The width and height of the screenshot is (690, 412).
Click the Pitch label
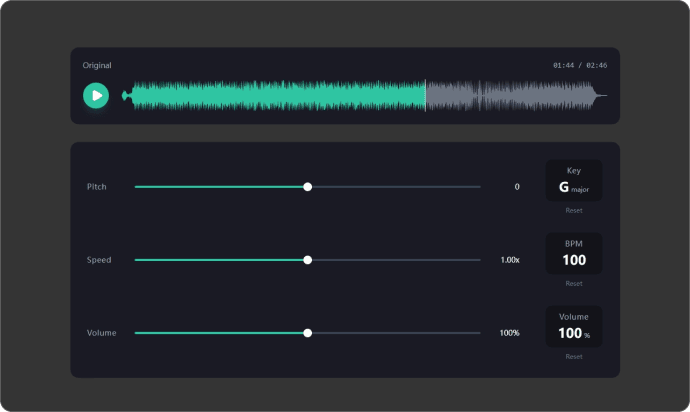pyautogui.click(x=96, y=187)
